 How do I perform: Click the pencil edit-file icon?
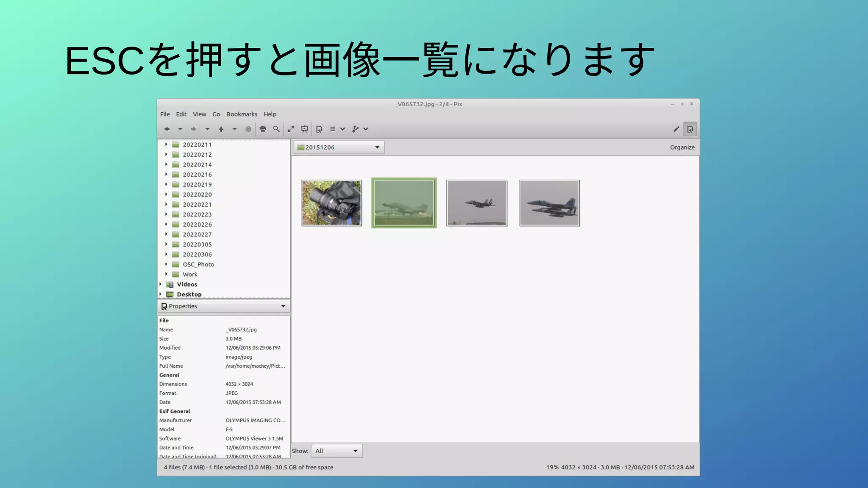pos(676,129)
